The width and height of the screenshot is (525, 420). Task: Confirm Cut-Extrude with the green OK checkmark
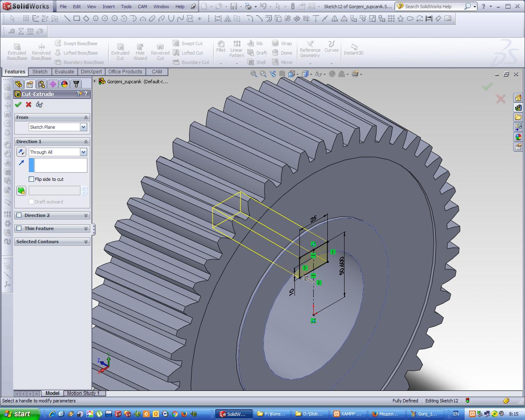(x=18, y=105)
